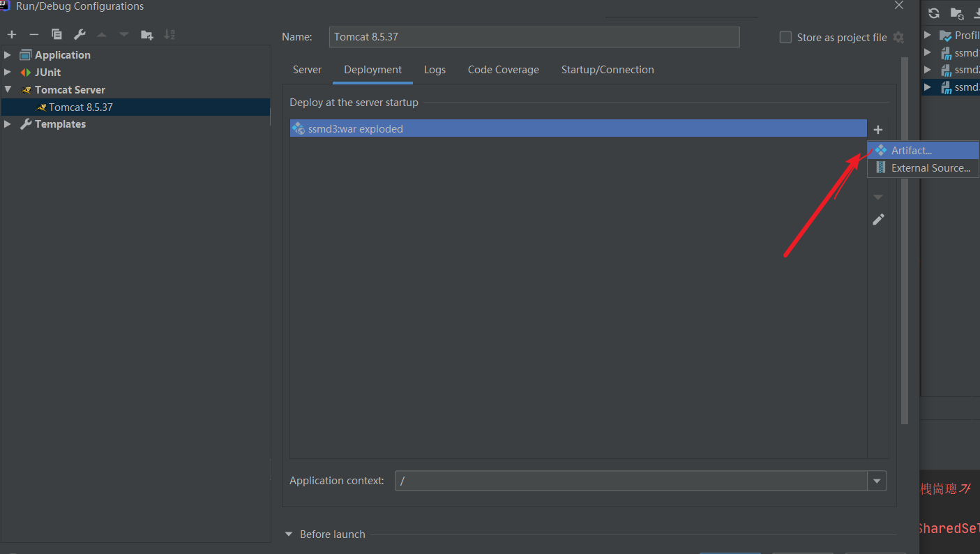Open gear options beside Store as project file
Viewport: 980px width, 554px height.
898,38
